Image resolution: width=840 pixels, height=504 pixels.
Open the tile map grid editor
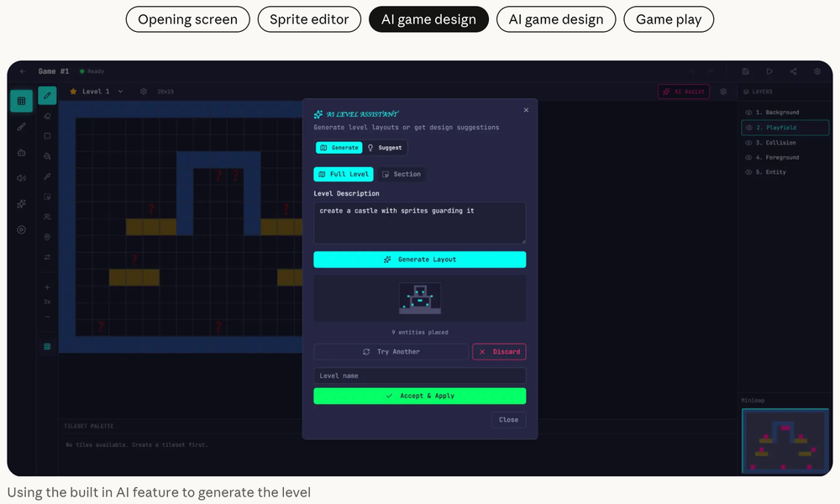click(x=22, y=101)
